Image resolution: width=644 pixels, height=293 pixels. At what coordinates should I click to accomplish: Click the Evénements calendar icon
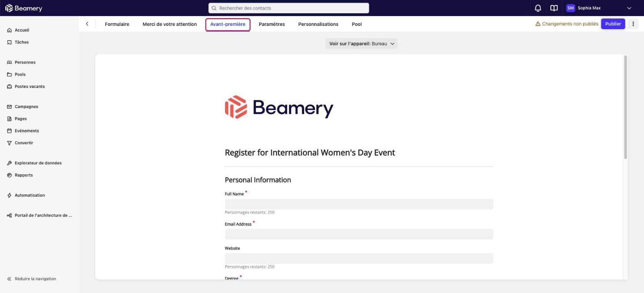pyautogui.click(x=9, y=131)
